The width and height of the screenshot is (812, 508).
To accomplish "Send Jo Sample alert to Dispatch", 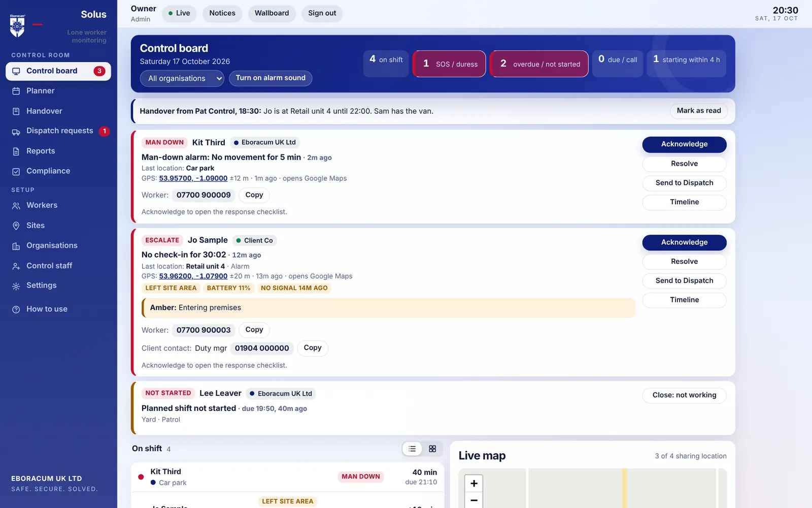I will point(684,281).
